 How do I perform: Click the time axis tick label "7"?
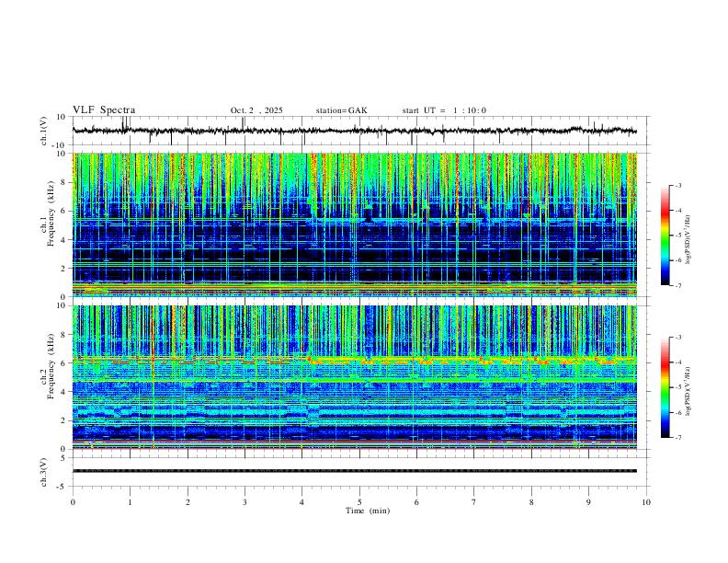tap(474, 502)
